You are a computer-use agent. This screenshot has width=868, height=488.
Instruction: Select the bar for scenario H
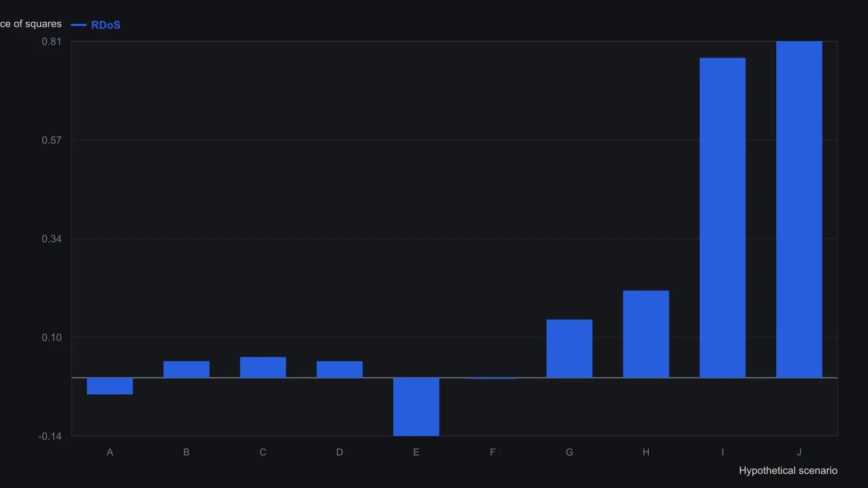[646, 334]
